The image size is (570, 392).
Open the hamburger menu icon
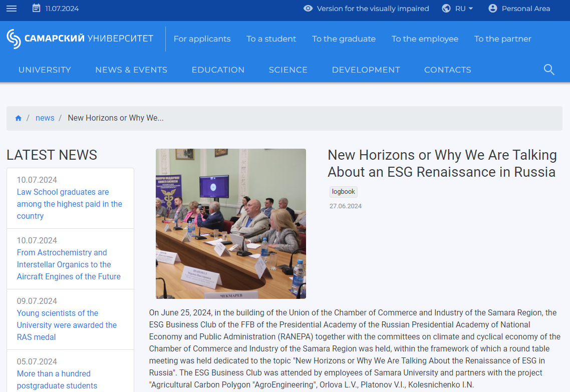click(x=12, y=9)
